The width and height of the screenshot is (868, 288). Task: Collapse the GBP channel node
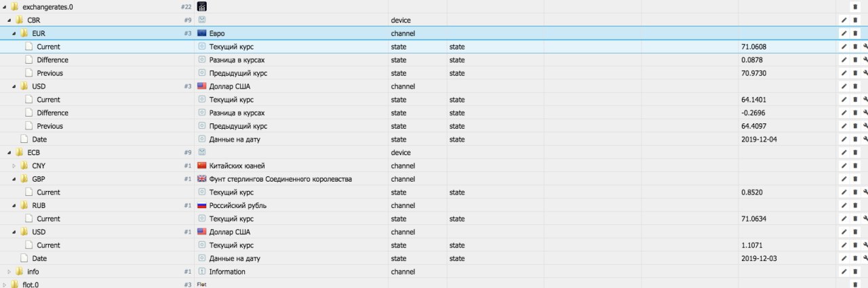point(14,179)
